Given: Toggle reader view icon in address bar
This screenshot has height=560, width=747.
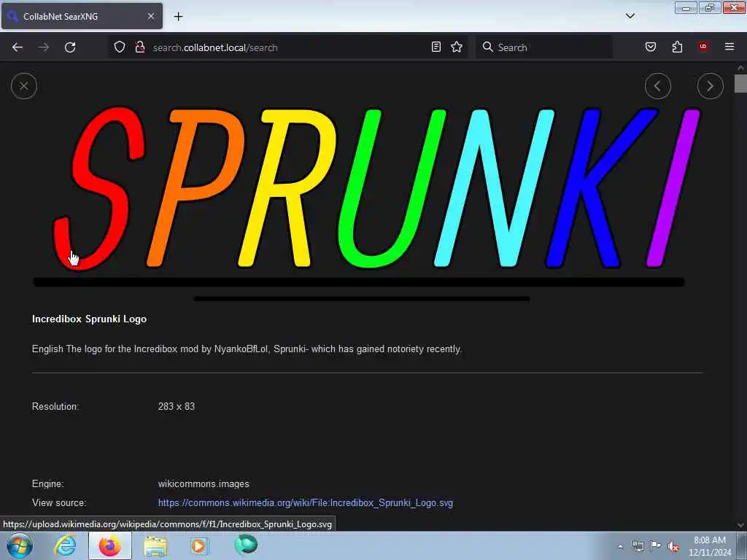Looking at the screenshot, I should coord(436,47).
